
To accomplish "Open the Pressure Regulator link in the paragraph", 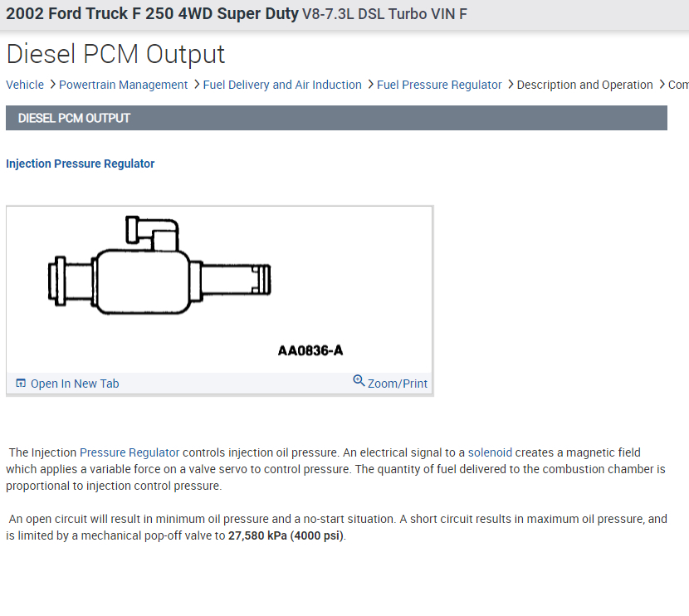I will click(x=129, y=452).
